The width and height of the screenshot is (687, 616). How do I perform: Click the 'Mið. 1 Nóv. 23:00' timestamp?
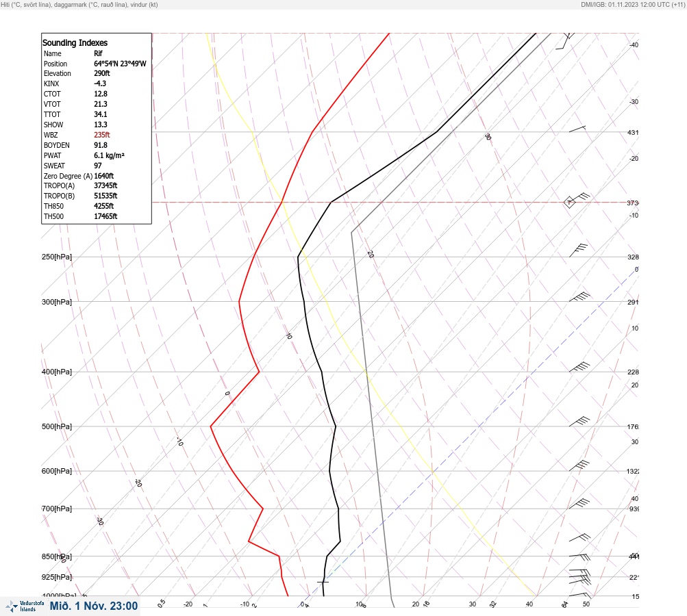[x=94, y=606]
